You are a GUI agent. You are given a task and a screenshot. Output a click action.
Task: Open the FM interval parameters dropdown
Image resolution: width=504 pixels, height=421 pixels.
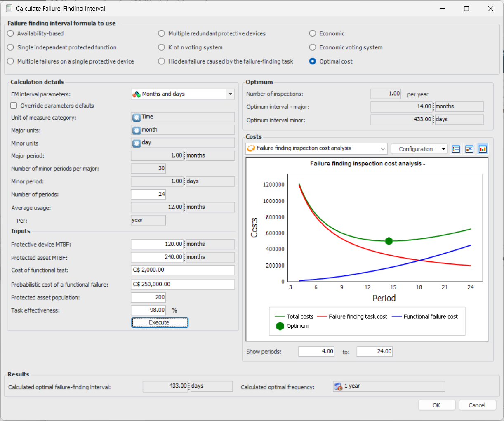pos(230,94)
